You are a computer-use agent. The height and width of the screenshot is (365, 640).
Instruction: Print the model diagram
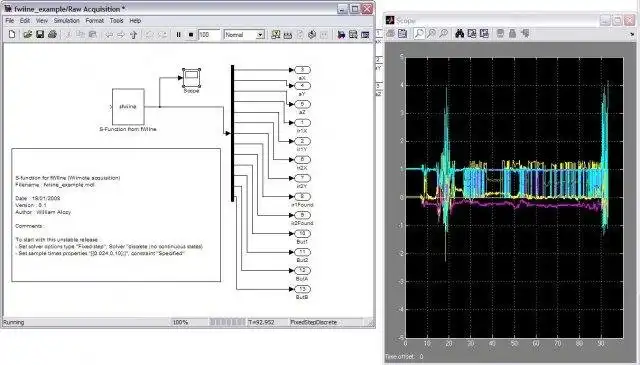click(52, 35)
